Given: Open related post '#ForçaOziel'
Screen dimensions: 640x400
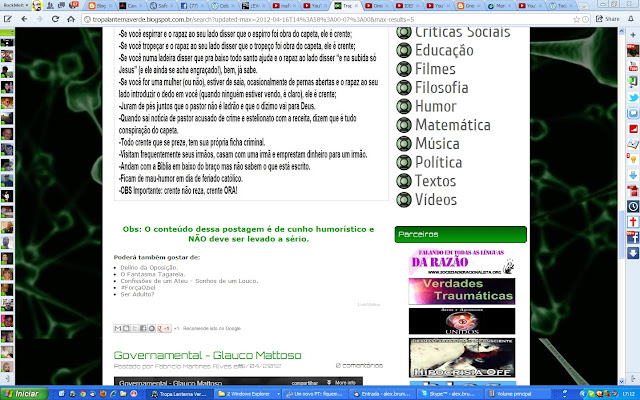Looking at the screenshot, I should pyautogui.click(x=138, y=287).
